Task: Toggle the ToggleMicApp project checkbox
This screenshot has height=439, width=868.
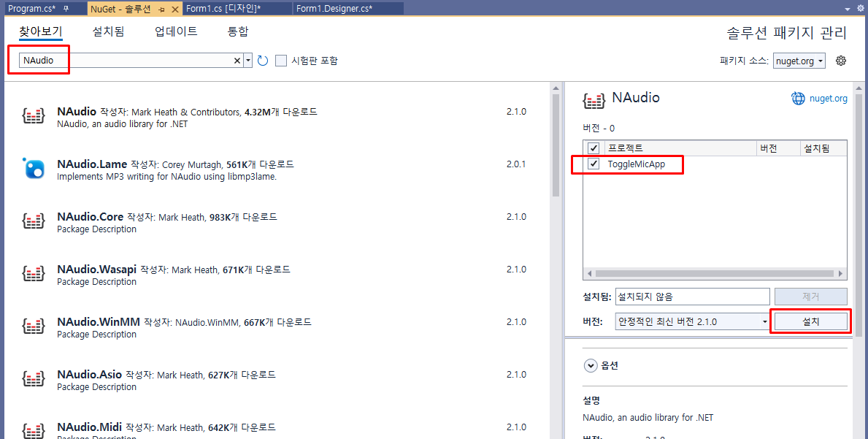Action: pyautogui.click(x=594, y=164)
